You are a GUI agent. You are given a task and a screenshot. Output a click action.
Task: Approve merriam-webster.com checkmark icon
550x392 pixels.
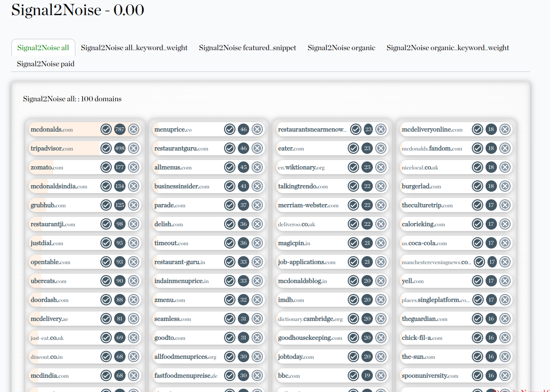click(353, 205)
